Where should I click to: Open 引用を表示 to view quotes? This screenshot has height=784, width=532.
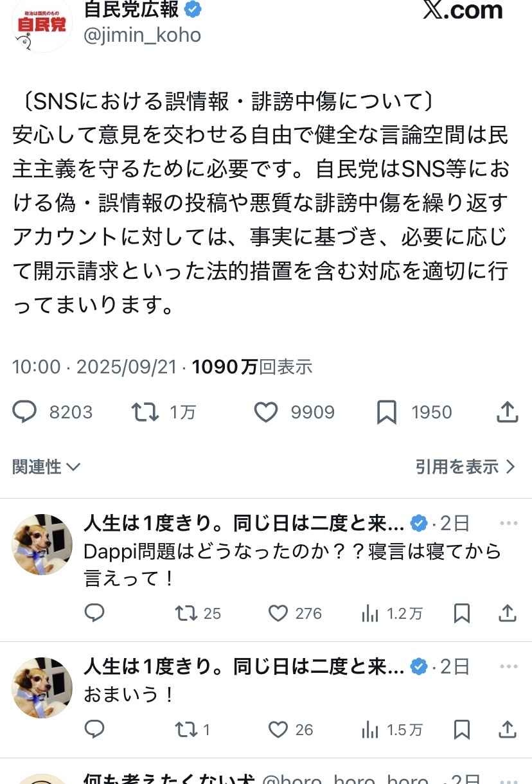(465, 467)
